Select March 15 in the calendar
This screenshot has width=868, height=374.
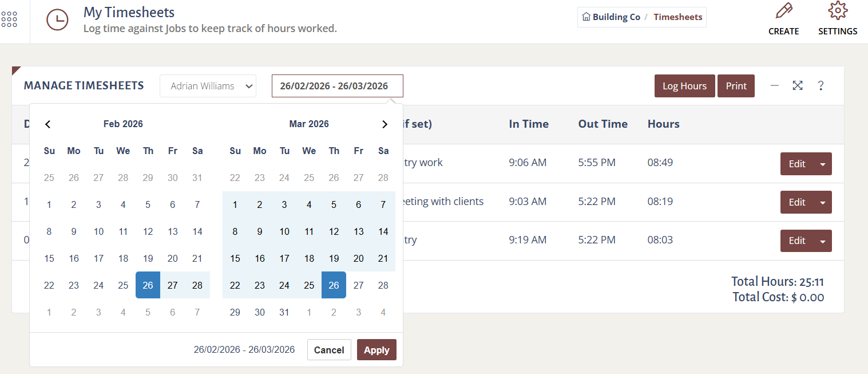235,258
